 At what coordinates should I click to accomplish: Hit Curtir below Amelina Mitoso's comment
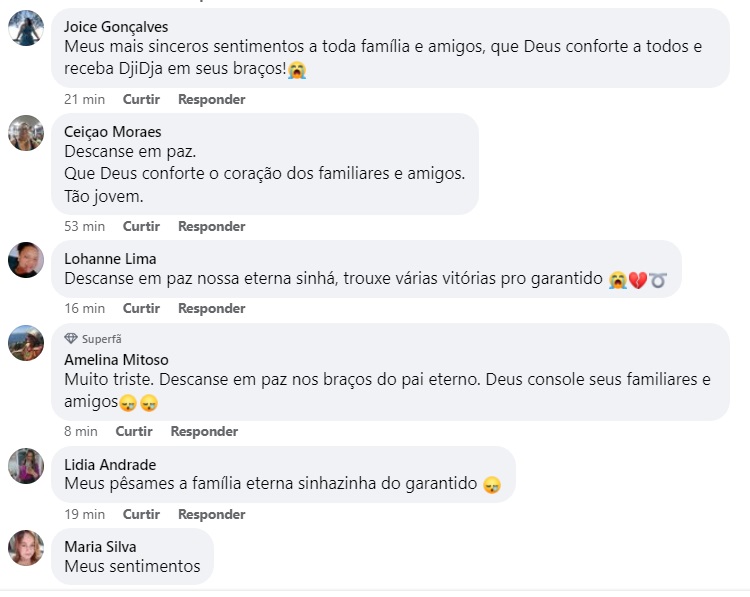pos(134,431)
